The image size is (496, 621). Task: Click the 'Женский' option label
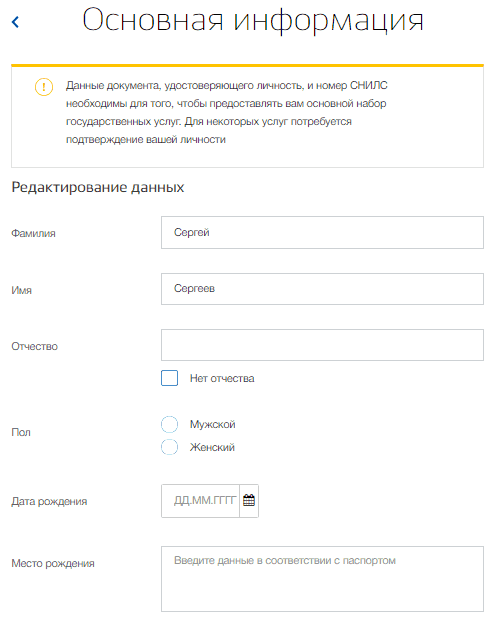[212, 447]
